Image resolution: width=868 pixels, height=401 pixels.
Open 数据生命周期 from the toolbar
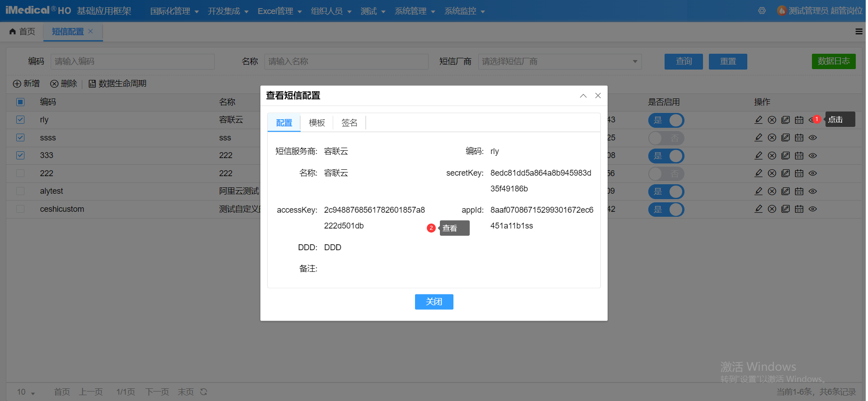(x=118, y=84)
